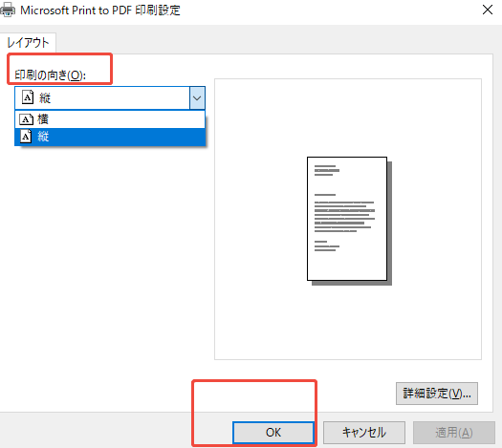
Task: Click the address lines atop preview page
Action: point(327,170)
